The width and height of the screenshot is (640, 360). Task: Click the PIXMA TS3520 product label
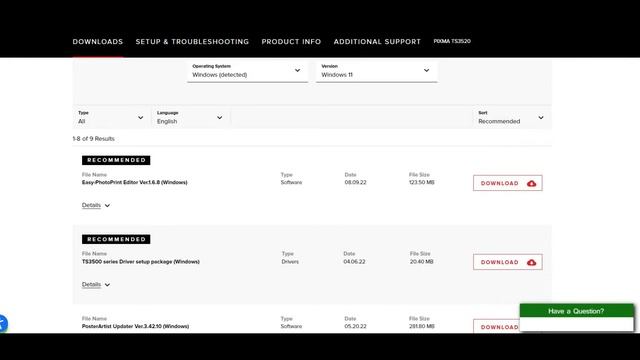coord(452,41)
